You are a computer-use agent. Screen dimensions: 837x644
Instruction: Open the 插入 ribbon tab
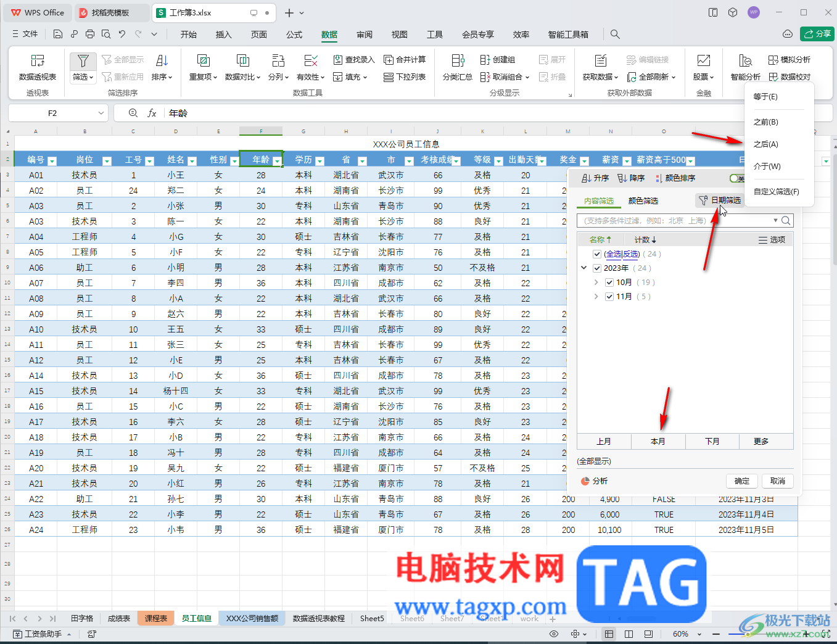coord(223,35)
